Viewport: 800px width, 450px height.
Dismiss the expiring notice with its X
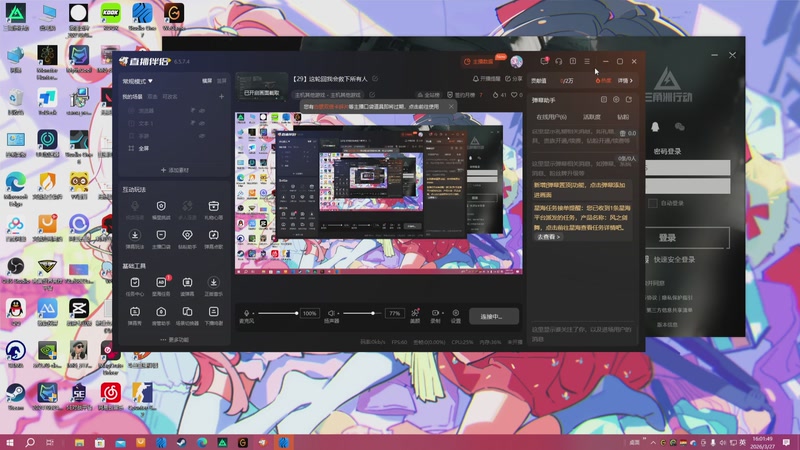[451, 107]
